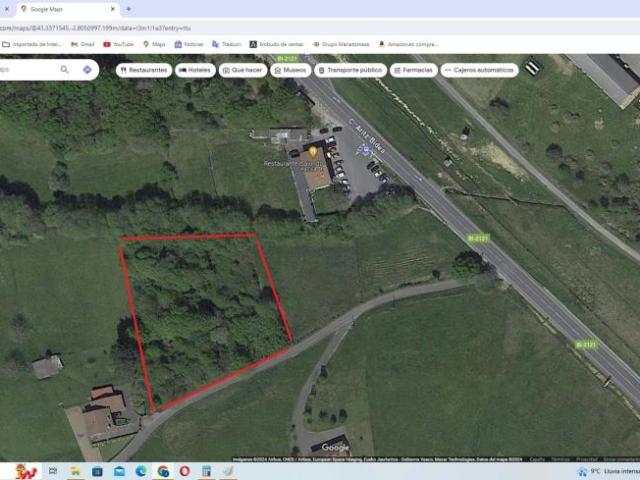640x480 pixels.
Task: Open the Mail app in the taskbar
Action: coord(119,471)
